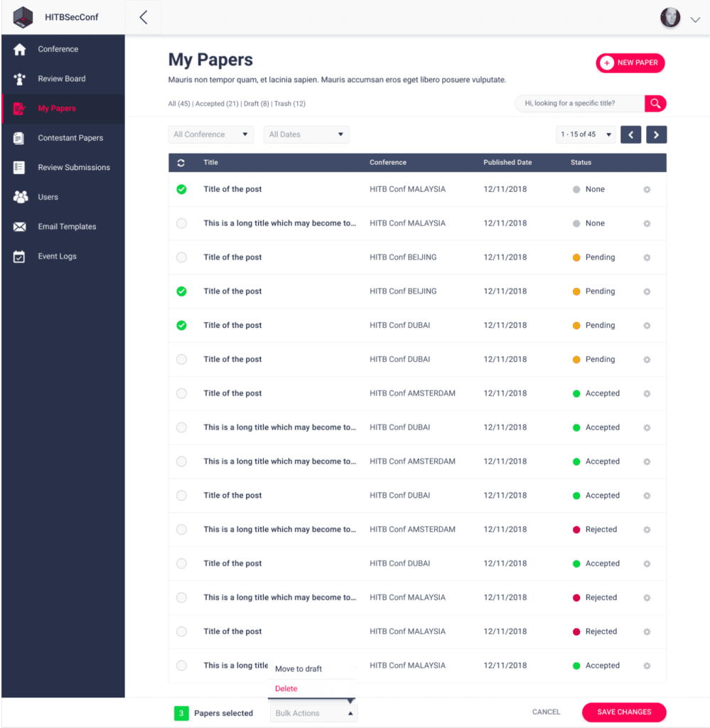710x728 pixels.
Task: Open the 1-15 of 45 pagination selector
Action: (x=585, y=134)
